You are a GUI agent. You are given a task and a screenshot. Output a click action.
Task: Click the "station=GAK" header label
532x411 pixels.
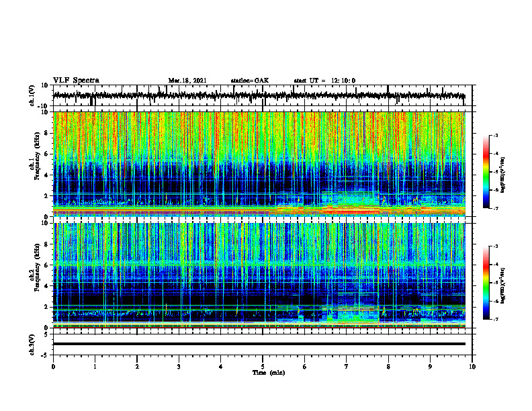tap(250, 81)
